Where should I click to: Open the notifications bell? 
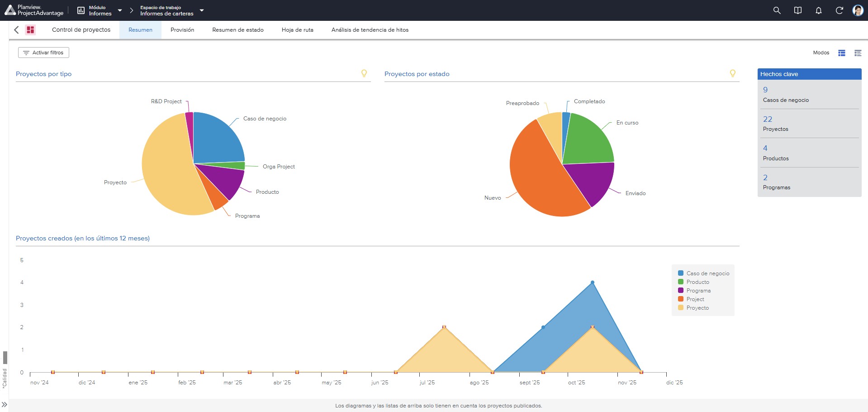pyautogui.click(x=819, y=10)
